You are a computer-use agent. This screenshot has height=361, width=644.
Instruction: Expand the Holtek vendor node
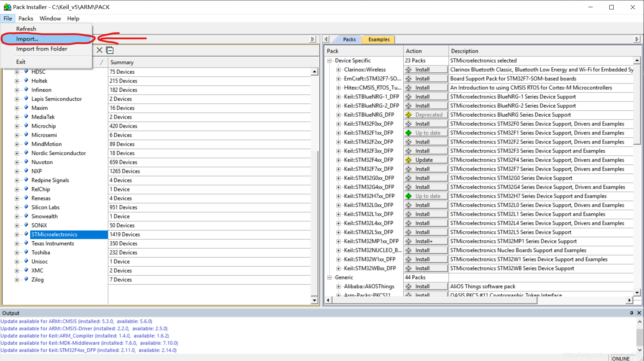click(17, 81)
